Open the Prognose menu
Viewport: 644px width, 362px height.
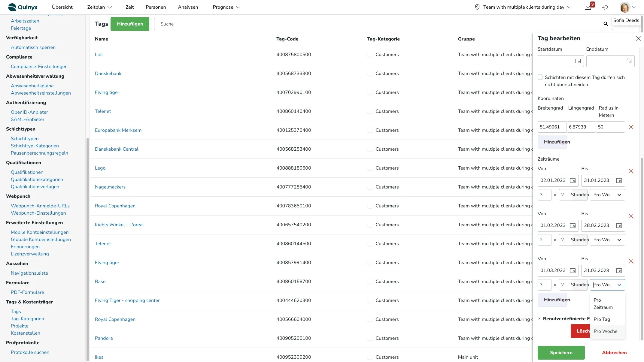[x=226, y=7]
